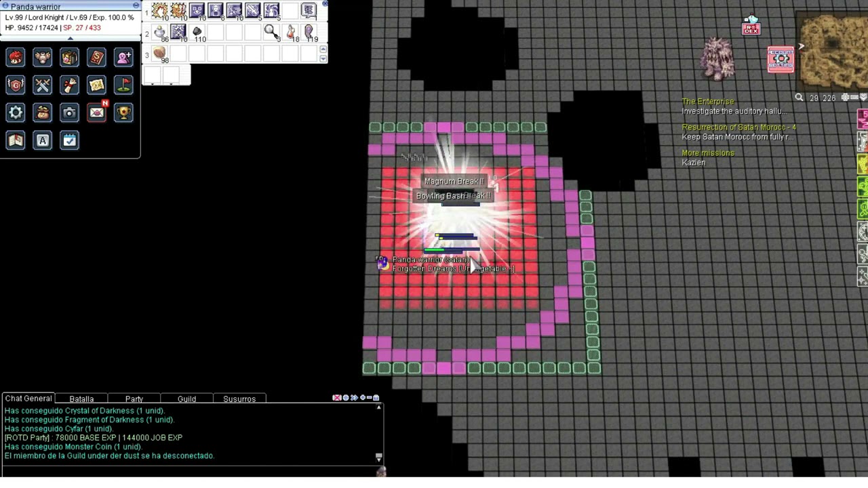Image resolution: width=868 pixels, height=488 pixels.
Task: Use the sword skill in sixth slot of row 1
Action: pyautogui.click(x=253, y=11)
